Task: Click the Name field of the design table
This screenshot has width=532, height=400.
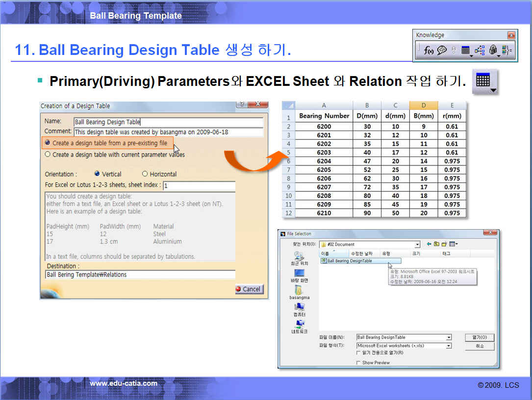Action: pos(168,122)
